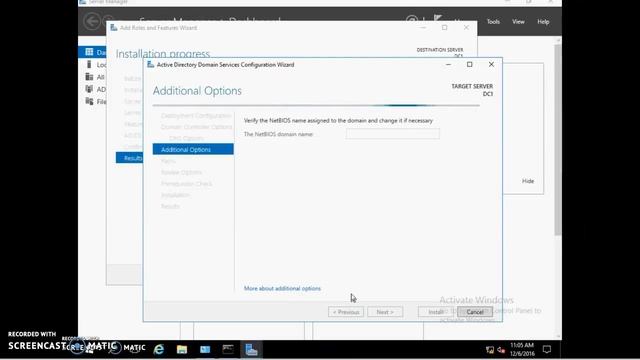Go to the Domain Controller Options step
Screen dimensions: 640x360
196,127
